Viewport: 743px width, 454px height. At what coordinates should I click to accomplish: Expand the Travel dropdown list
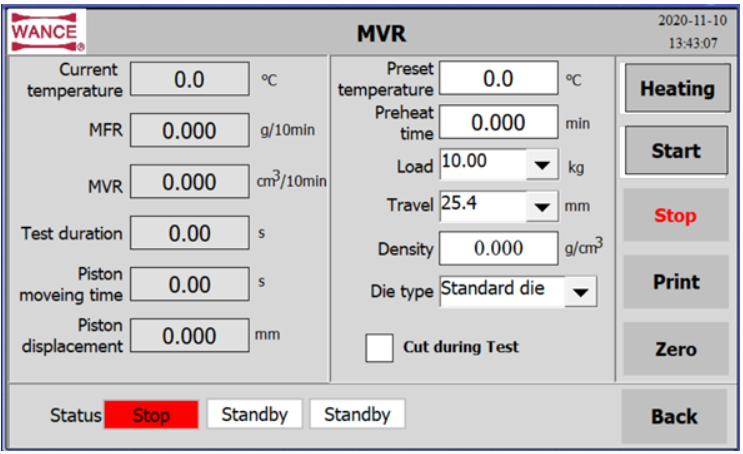542,207
